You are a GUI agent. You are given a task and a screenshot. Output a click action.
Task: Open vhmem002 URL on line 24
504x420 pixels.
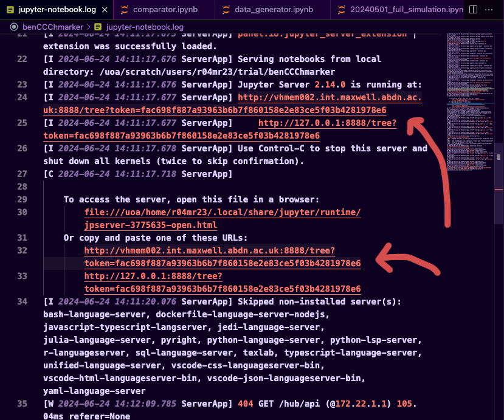[x=330, y=97]
